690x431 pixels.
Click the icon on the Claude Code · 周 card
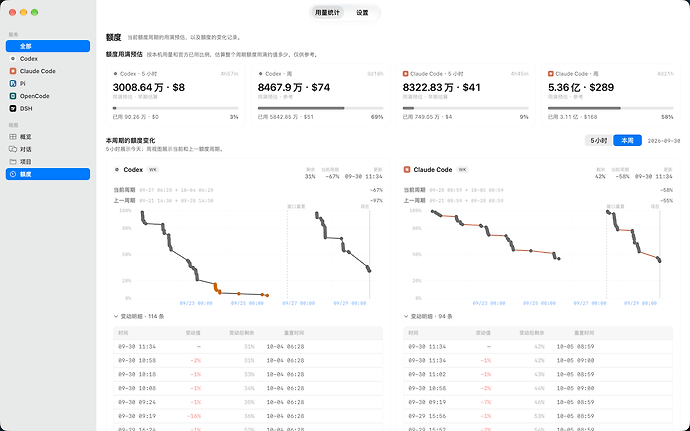551,74
